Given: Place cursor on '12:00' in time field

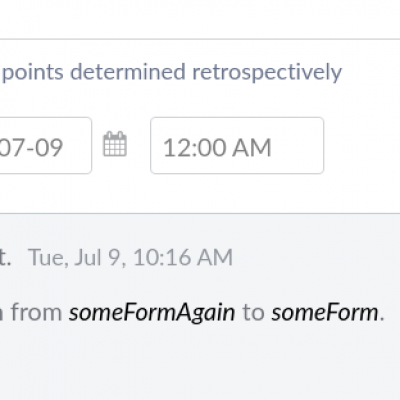Looking at the screenshot, I should (x=194, y=148).
